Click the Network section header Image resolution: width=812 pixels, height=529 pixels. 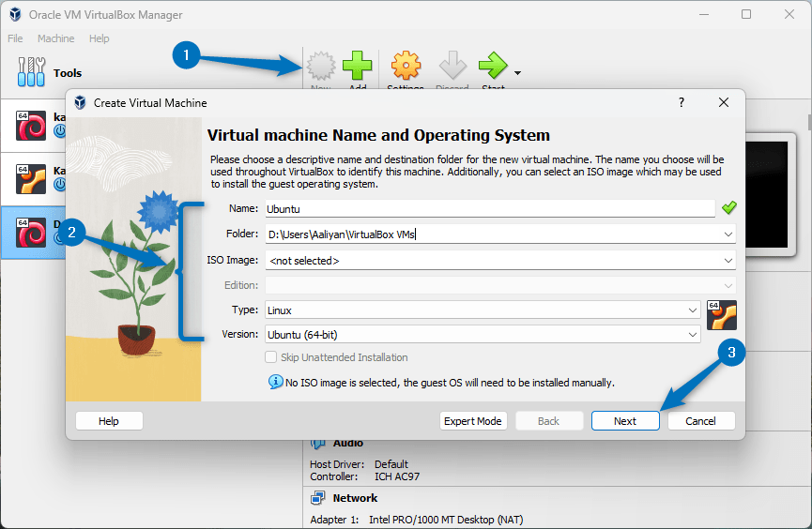pyautogui.click(x=355, y=498)
